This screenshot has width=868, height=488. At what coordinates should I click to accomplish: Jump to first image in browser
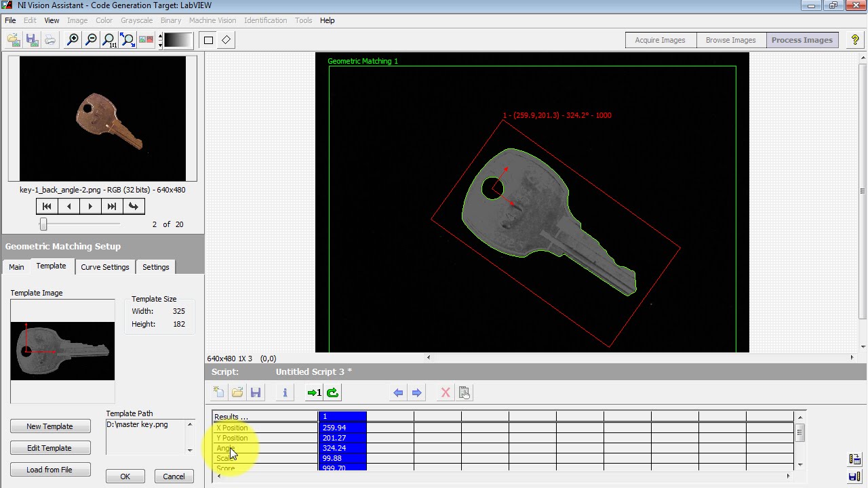[47, 206]
